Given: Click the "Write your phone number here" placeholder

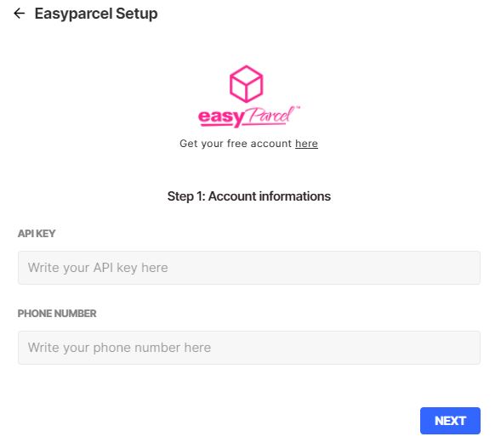Looking at the screenshot, I should [119, 348].
